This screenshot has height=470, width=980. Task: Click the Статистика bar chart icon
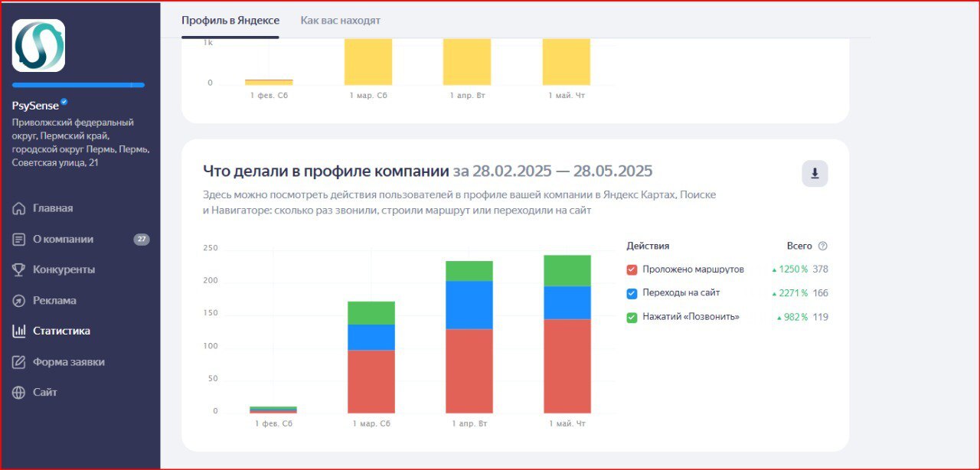(19, 331)
